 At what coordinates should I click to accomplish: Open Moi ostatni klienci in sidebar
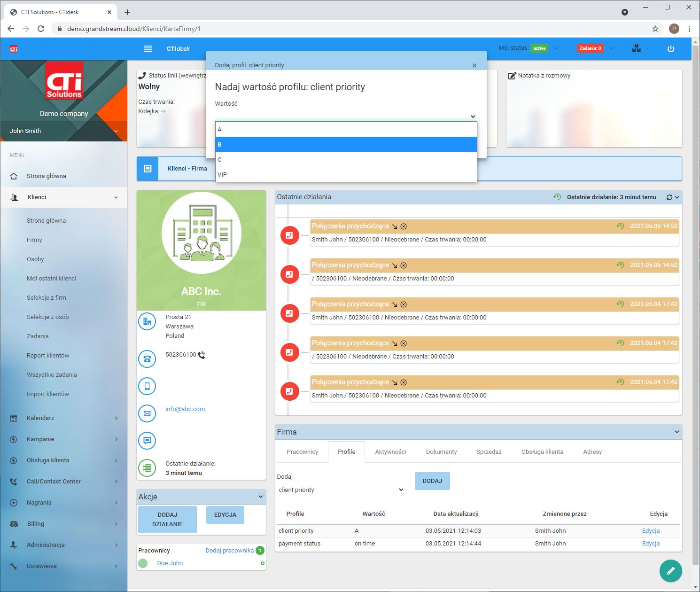(x=51, y=278)
